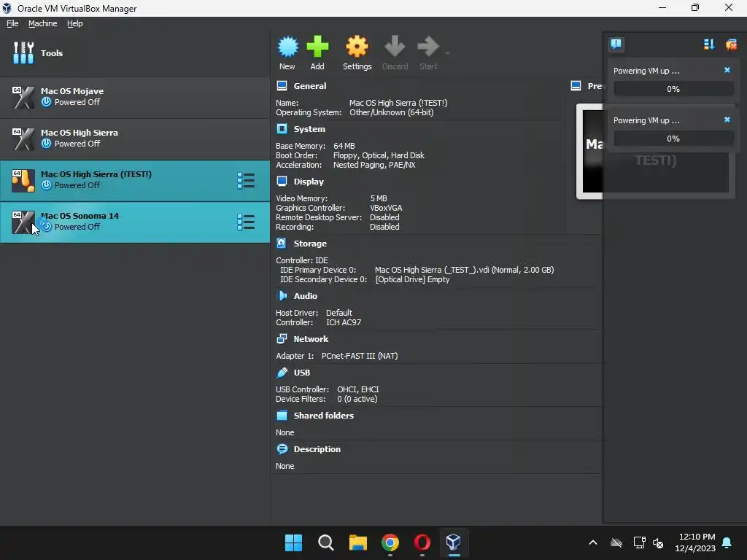Select the Mac OS High Sierra machine

135,139
